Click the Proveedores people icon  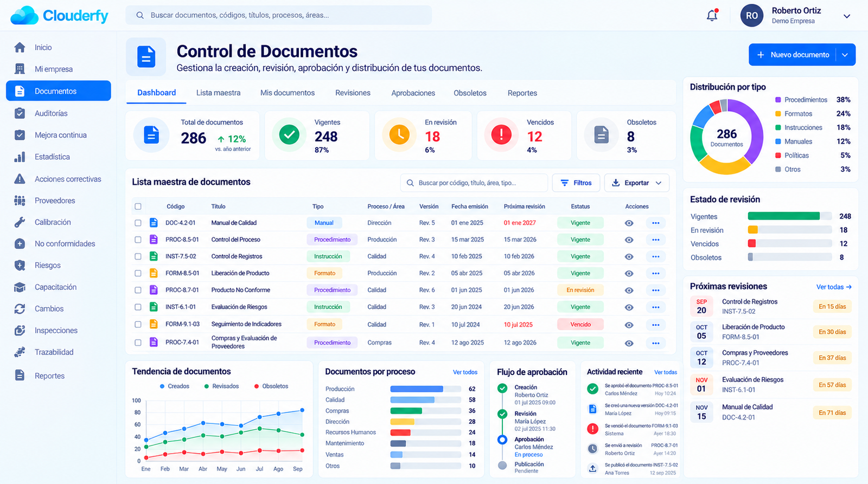20,201
